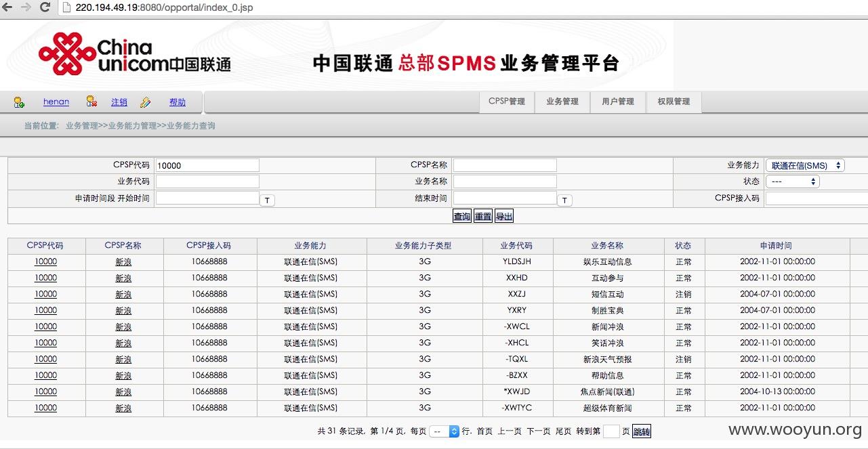This screenshot has height=449, width=868.
Task: Click the date 2004-10-13 00:00:00
Action: pos(777,391)
